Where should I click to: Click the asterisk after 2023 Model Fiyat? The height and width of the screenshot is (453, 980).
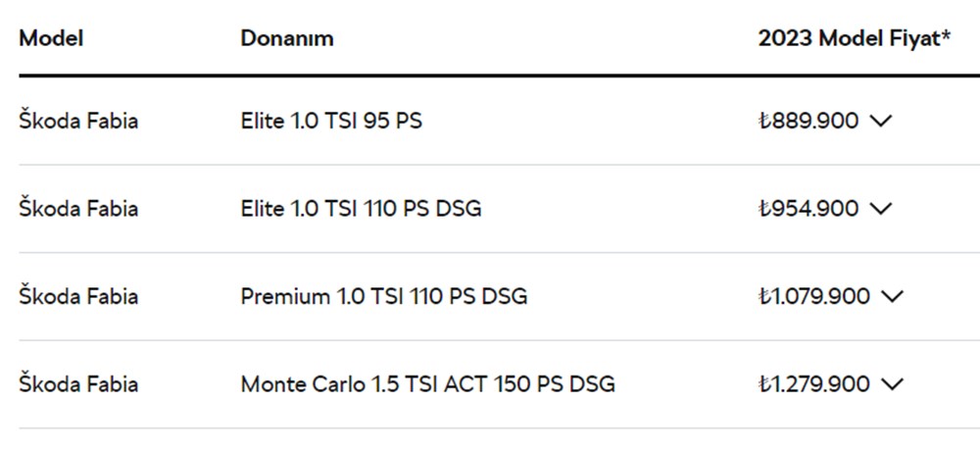pos(948,36)
